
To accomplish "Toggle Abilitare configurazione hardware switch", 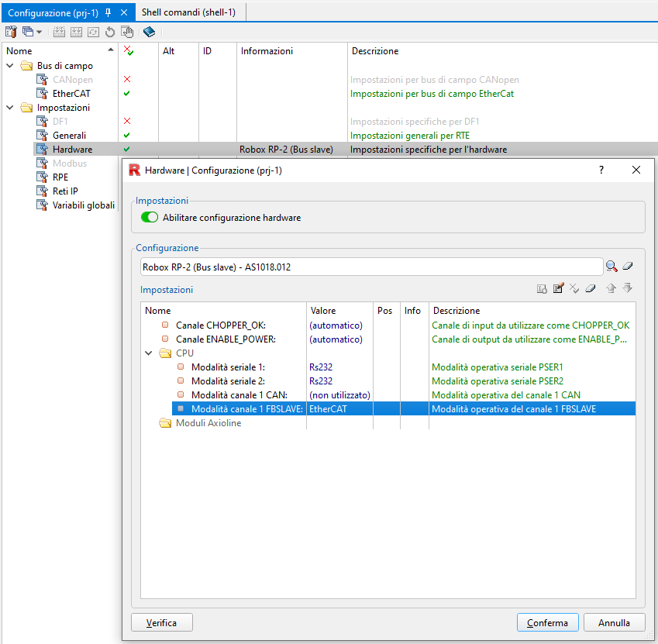I will 150,217.
